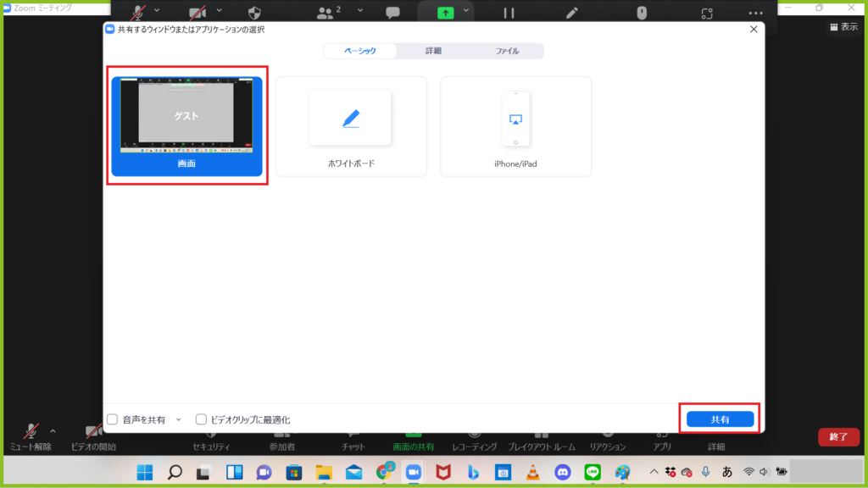The height and width of the screenshot is (488, 868).
Task: Switch to the ファイル tab
Action: [x=507, y=51]
